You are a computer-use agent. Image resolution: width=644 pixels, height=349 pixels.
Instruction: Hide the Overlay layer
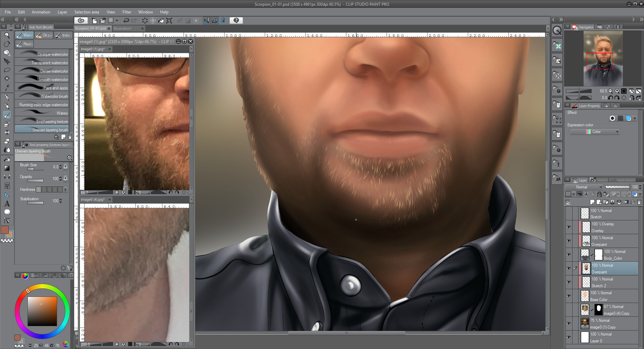568,227
